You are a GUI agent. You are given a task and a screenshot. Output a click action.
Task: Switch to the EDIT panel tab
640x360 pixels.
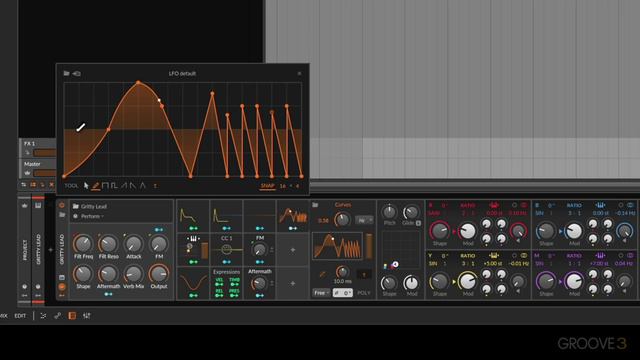pos(20,316)
